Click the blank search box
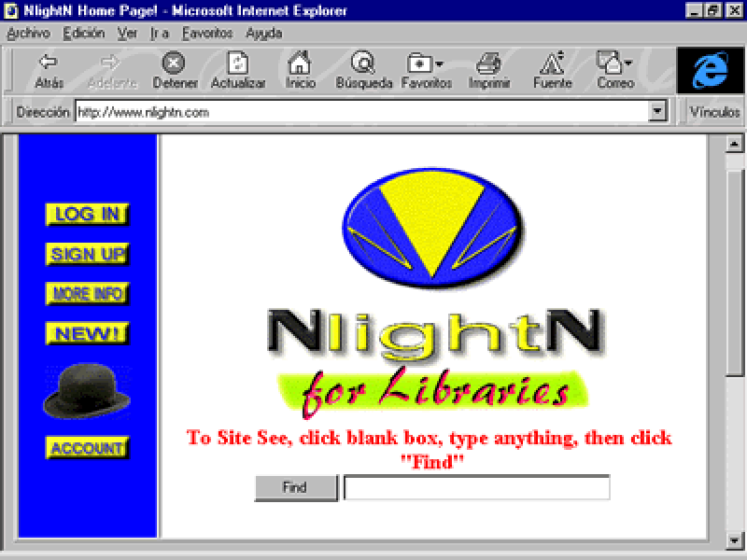The image size is (747, 560). pyautogui.click(x=477, y=487)
